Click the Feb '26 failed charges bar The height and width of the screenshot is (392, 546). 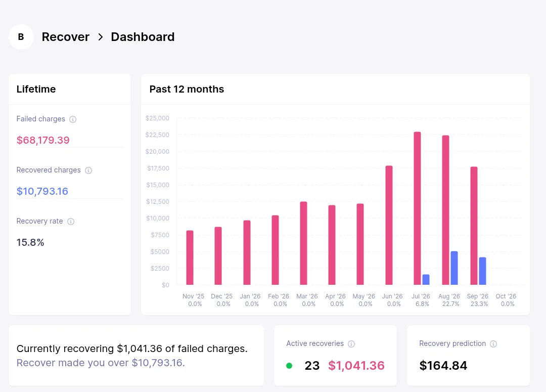point(275,250)
